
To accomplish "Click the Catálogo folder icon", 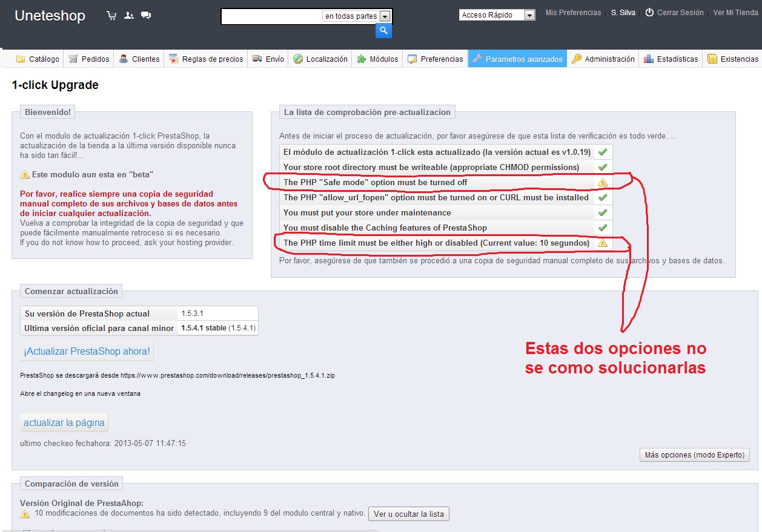I will 21,59.
